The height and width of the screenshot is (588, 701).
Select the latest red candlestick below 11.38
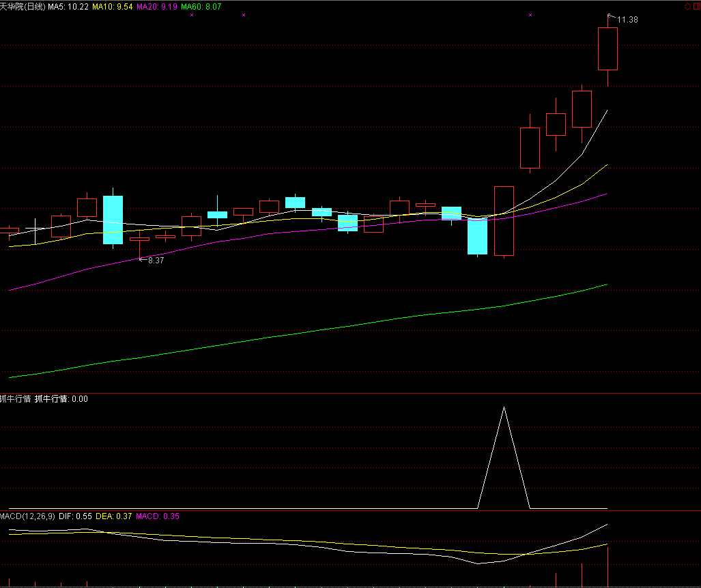[x=607, y=48]
